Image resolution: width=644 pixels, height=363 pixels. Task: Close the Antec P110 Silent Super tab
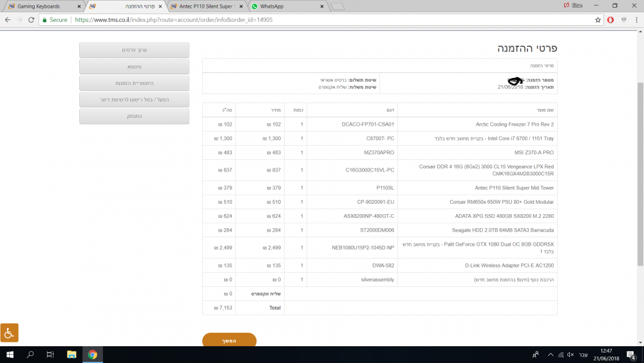pyautogui.click(x=241, y=6)
